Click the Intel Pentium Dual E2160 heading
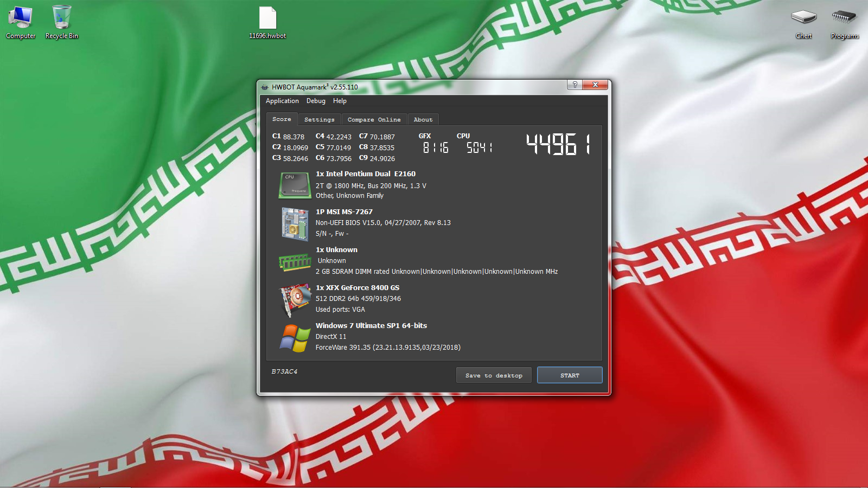Screen dimensions: 868x488 (366, 174)
